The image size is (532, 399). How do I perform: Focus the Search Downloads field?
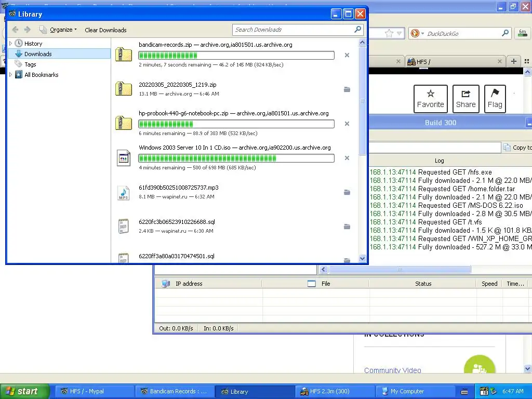pyautogui.click(x=294, y=30)
